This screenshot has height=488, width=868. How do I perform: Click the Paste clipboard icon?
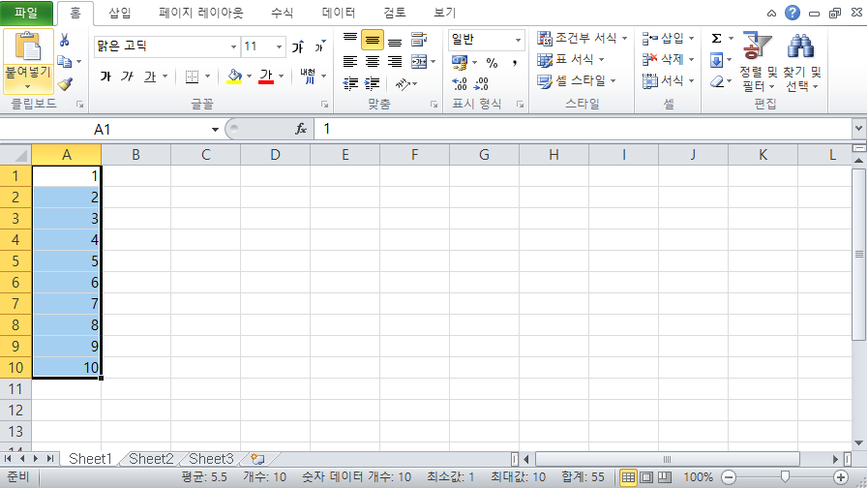click(x=28, y=46)
